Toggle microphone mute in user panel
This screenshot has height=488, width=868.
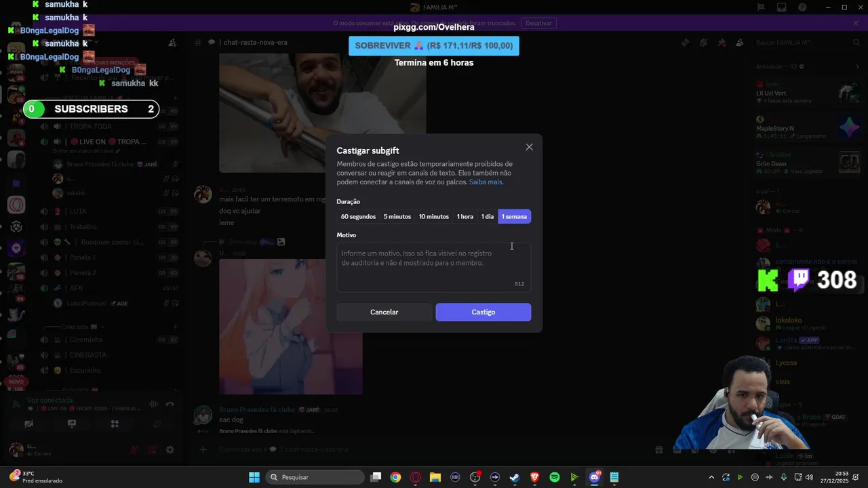[134, 449]
